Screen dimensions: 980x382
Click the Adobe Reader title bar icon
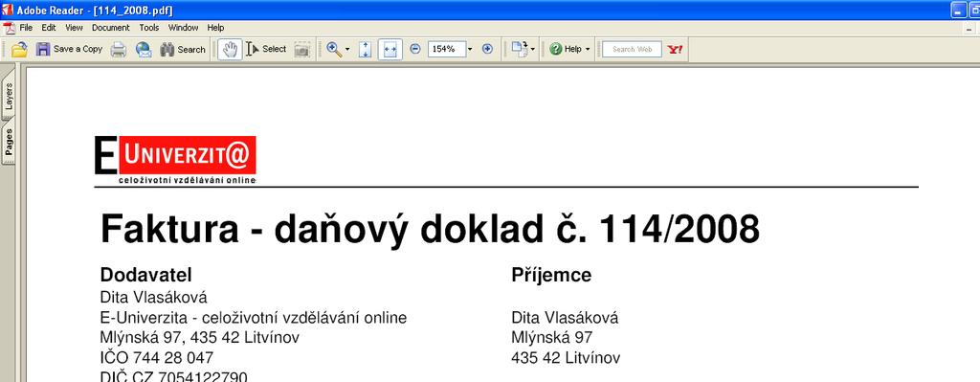[8, 10]
